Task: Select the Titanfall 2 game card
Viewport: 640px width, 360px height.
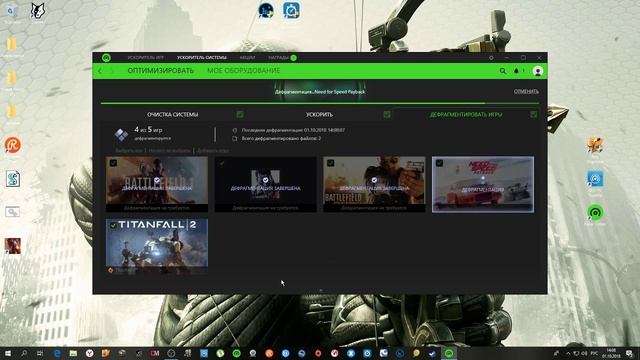Action: [x=157, y=246]
